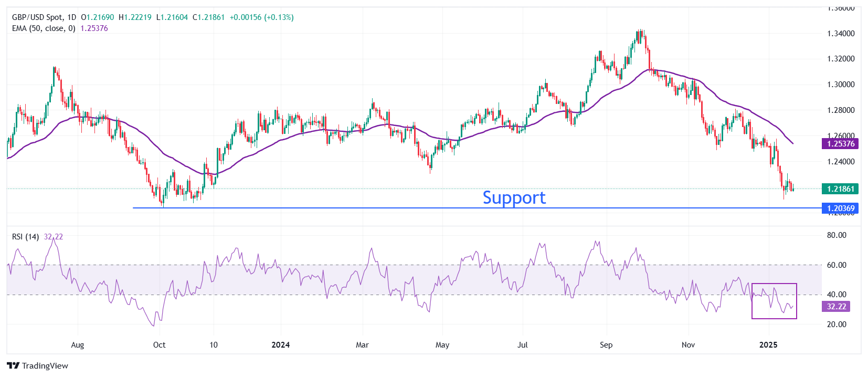Click the green 1.21861 current price tag
The width and height of the screenshot is (868, 377).
840,189
